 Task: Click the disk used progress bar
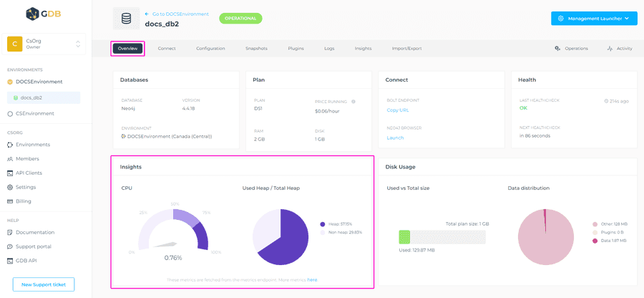point(442,237)
